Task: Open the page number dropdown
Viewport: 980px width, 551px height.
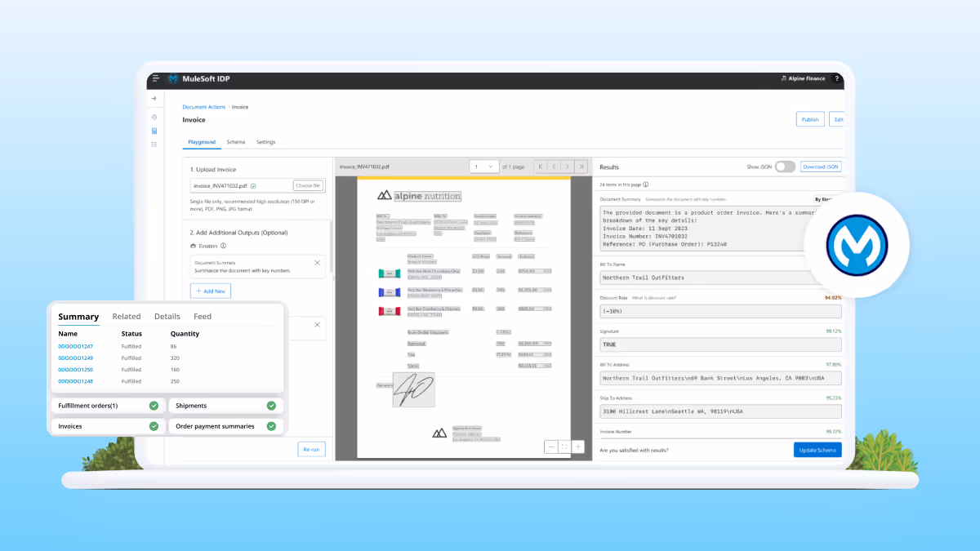Action: click(484, 167)
